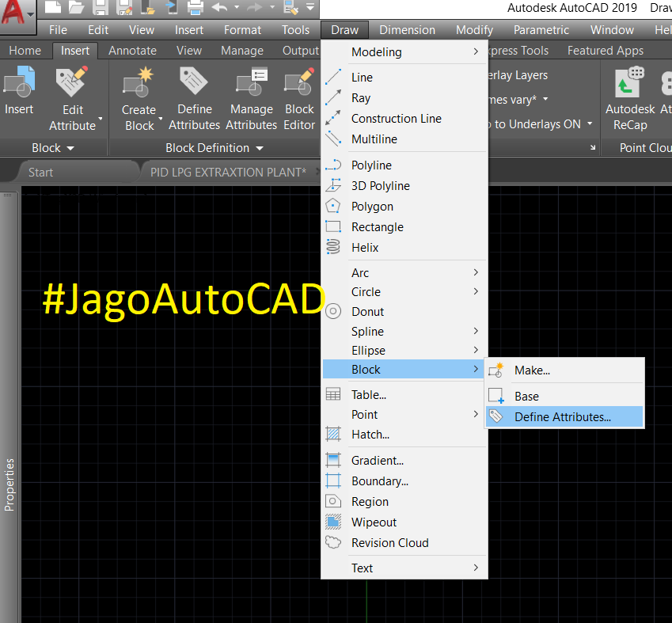The height and width of the screenshot is (623, 672).
Task: Select Line in the Draw menu
Action: click(404, 77)
